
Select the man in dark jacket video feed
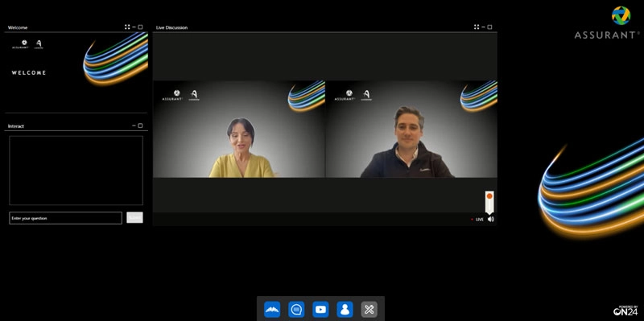[411, 129]
